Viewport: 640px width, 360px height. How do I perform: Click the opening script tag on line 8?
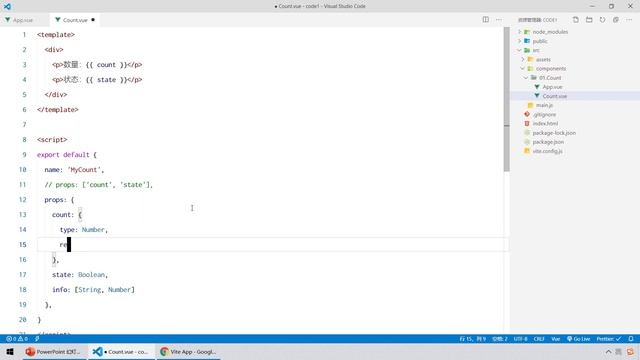tap(52, 140)
